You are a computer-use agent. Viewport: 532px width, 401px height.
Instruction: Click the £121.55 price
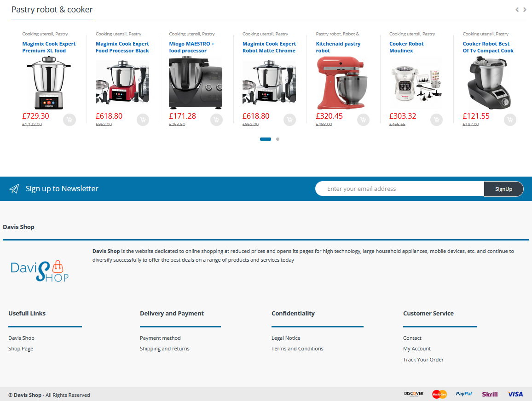click(476, 116)
